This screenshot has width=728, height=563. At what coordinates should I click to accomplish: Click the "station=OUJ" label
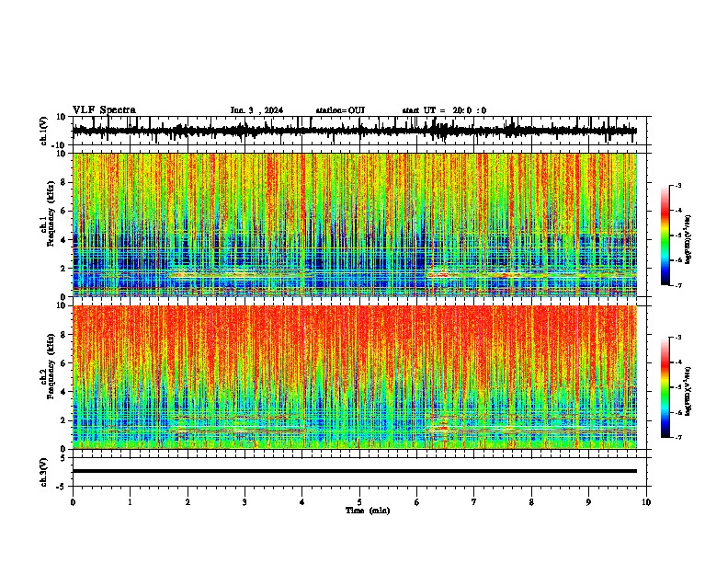[340, 110]
